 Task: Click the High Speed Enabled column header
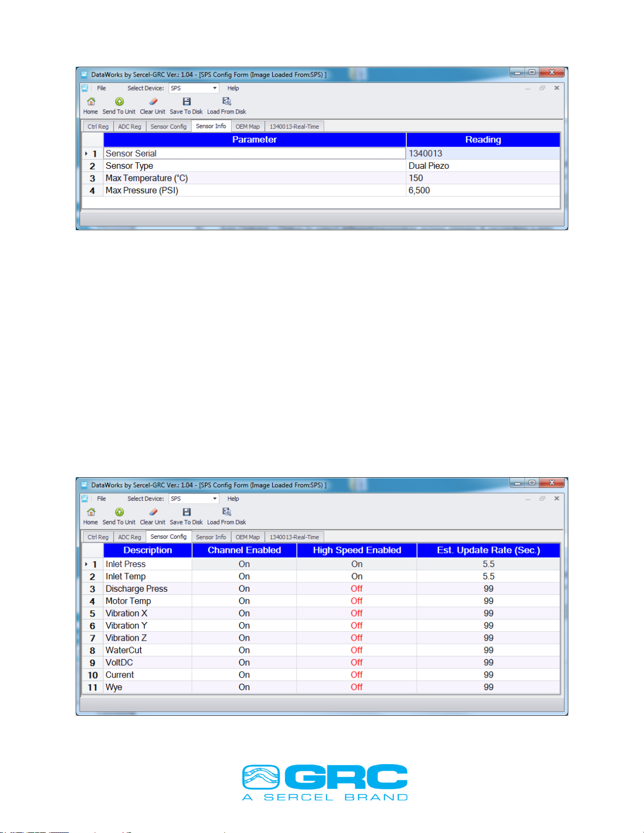(x=357, y=550)
